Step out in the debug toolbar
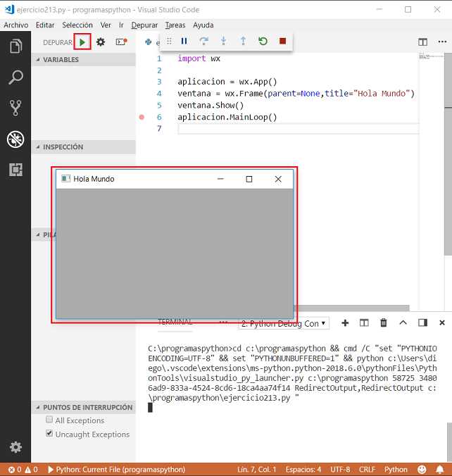Viewport: 452px width, 476px height. [x=243, y=41]
